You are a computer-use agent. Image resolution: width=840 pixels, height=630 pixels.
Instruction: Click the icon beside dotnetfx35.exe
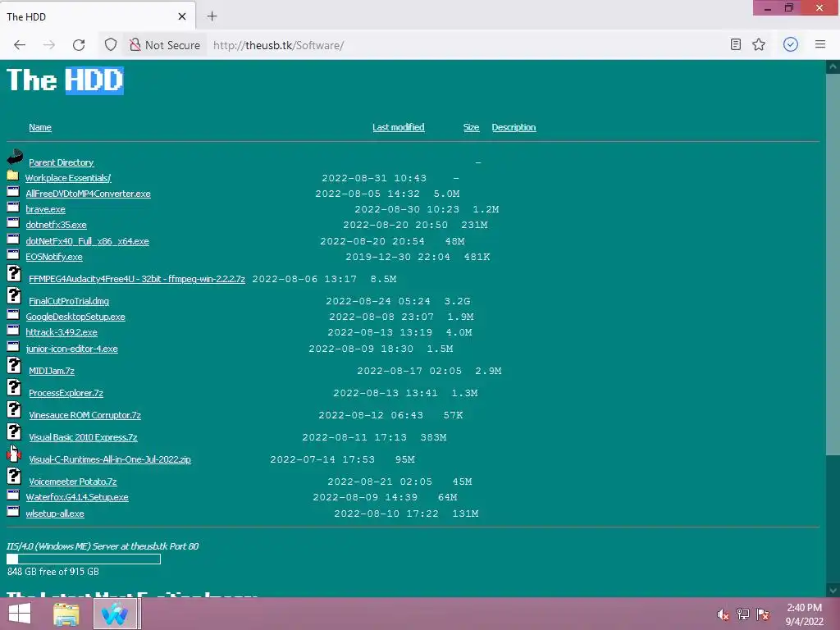[13, 222]
